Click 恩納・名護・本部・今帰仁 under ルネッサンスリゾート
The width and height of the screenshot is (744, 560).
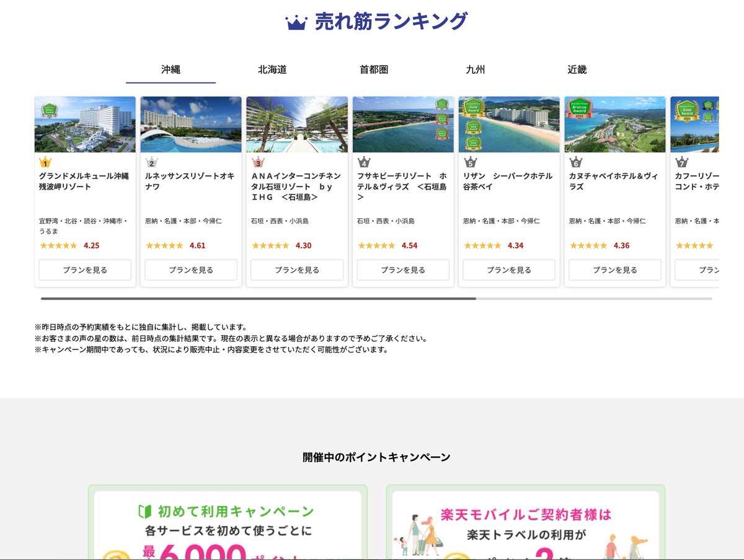tap(184, 221)
